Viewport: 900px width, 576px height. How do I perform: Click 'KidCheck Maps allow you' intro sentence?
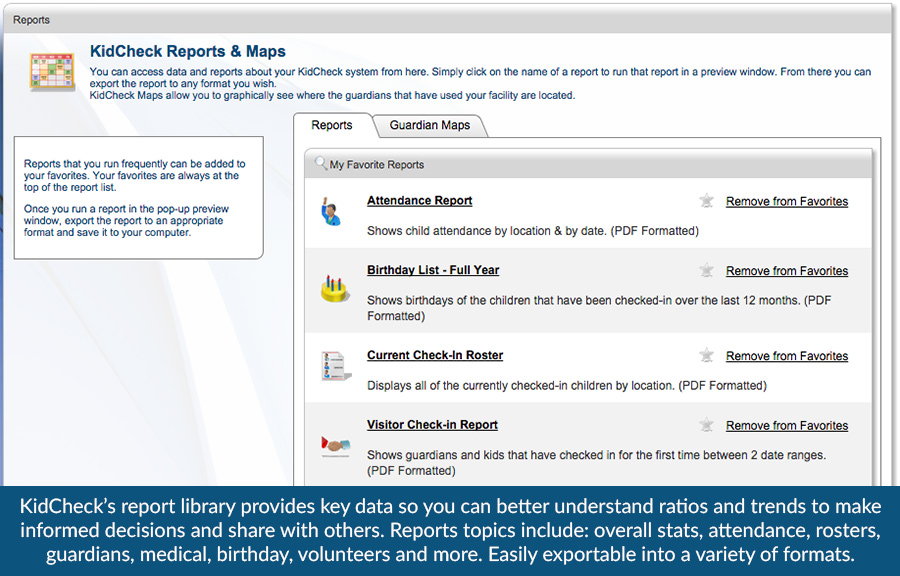[x=332, y=95]
